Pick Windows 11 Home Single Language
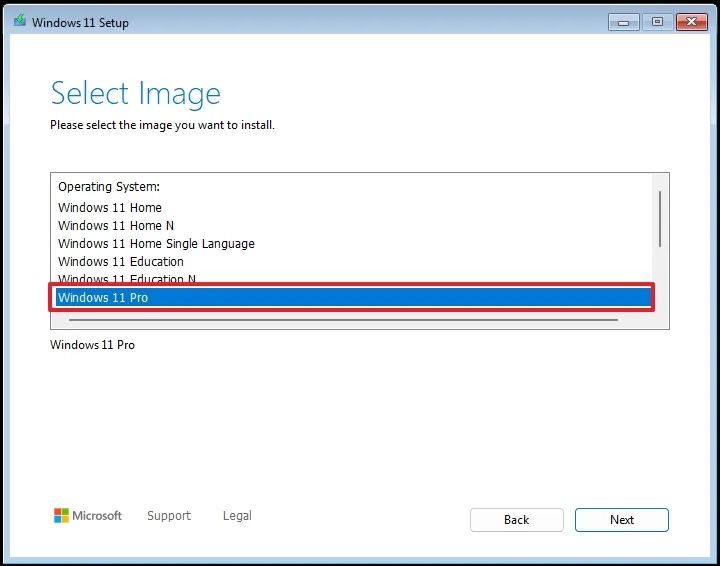This screenshot has width=720, height=566. tap(156, 244)
